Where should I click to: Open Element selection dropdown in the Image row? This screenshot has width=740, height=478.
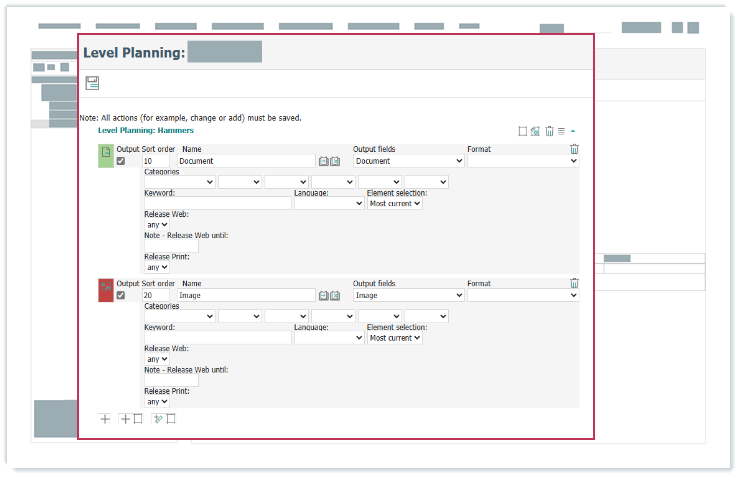[x=394, y=338]
